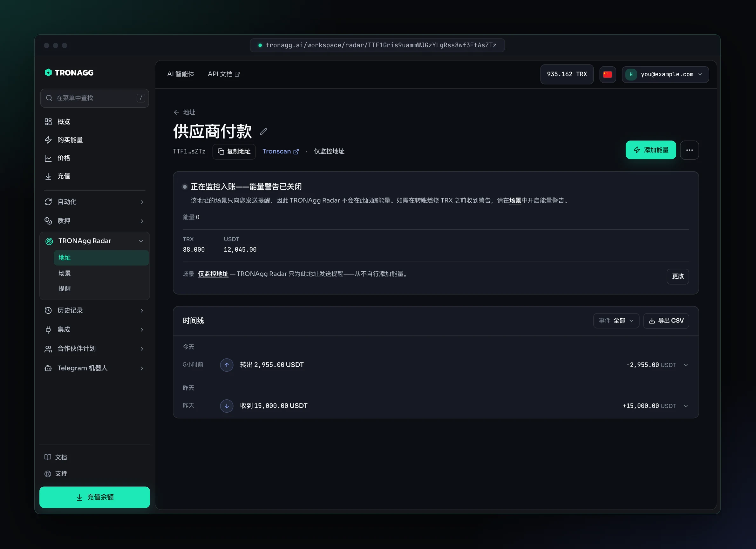Focus the 在菜单中查找 search field
This screenshot has height=549, width=756.
pyautogui.click(x=95, y=98)
